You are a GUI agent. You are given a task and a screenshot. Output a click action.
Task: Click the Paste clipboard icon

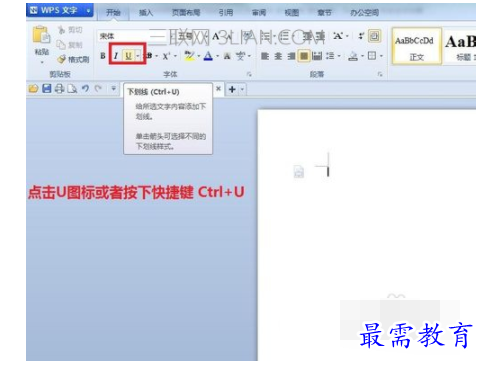pos(41,35)
